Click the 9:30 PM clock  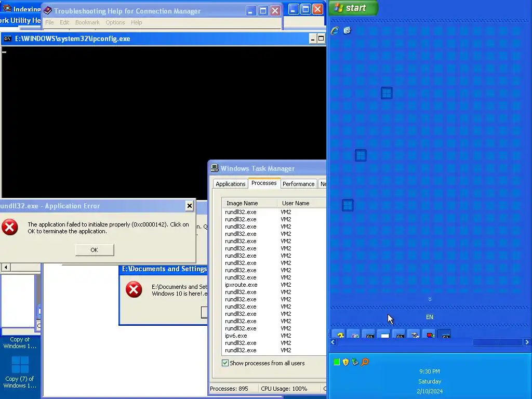430,371
